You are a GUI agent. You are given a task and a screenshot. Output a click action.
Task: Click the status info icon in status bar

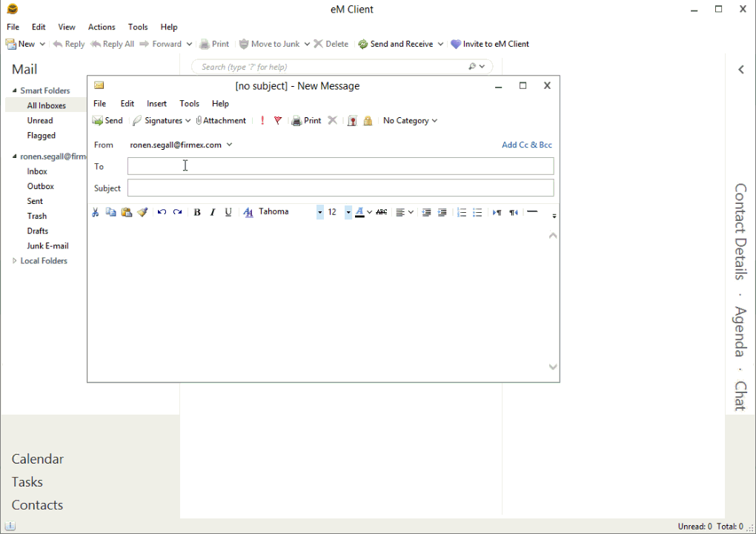(x=10, y=526)
